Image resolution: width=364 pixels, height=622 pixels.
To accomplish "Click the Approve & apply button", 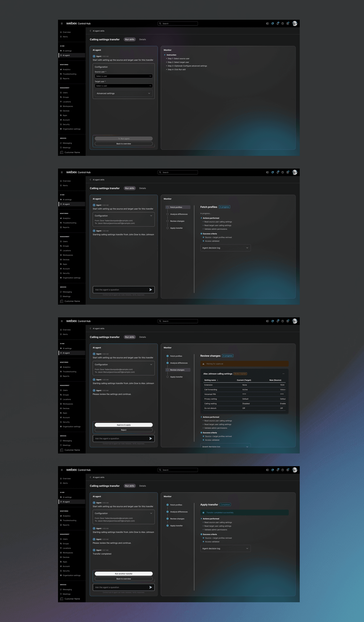I will click(124, 425).
